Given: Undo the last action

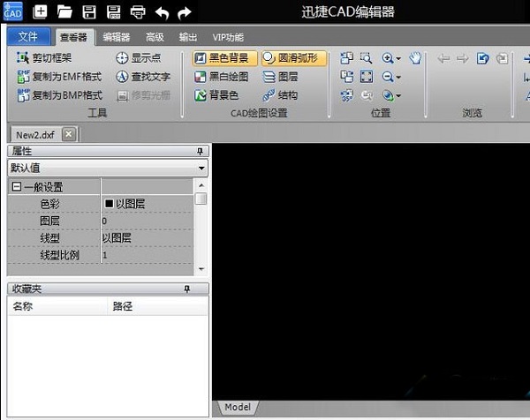Looking at the screenshot, I should coord(163,13).
